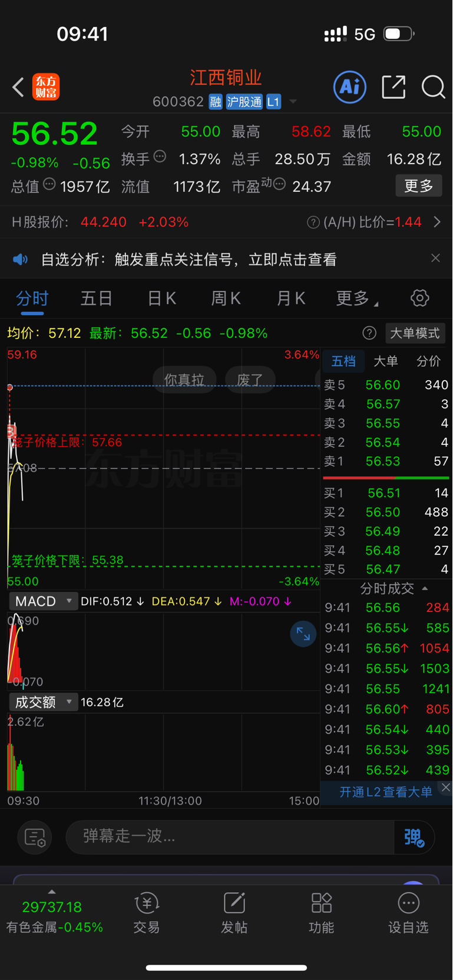
Task: Go back using the left arrow
Action: [x=18, y=87]
